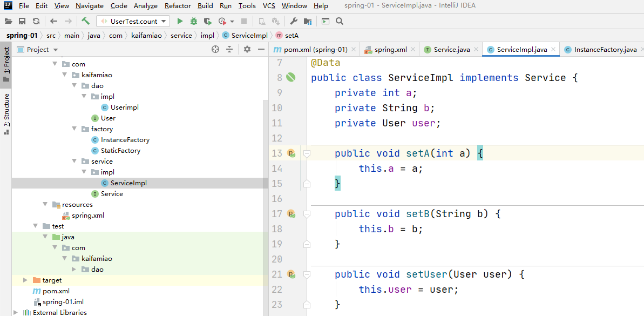Place the cursor on line 14 code
644x316 pixels.
tap(390, 169)
